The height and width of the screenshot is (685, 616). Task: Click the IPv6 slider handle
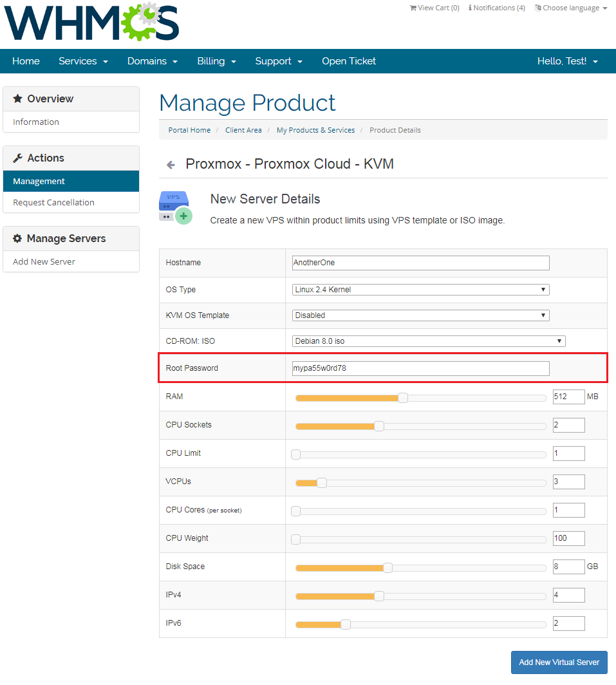click(346, 624)
